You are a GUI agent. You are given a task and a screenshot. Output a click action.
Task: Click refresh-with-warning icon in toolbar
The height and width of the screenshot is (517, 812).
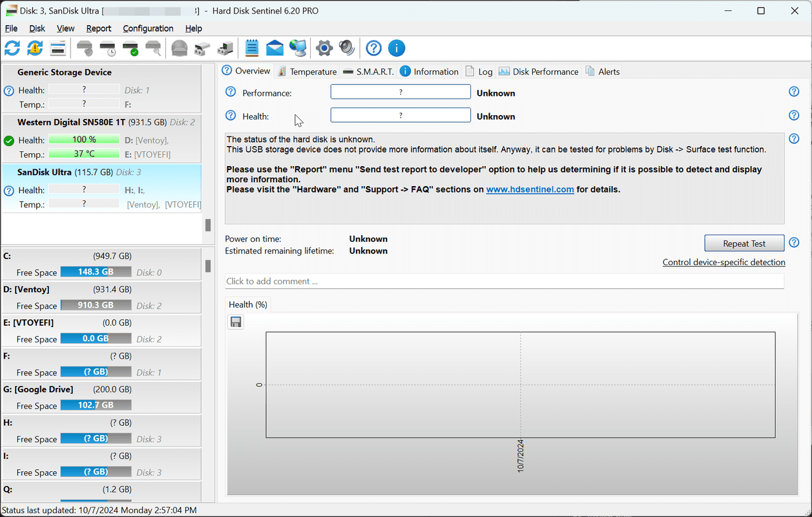click(x=35, y=48)
